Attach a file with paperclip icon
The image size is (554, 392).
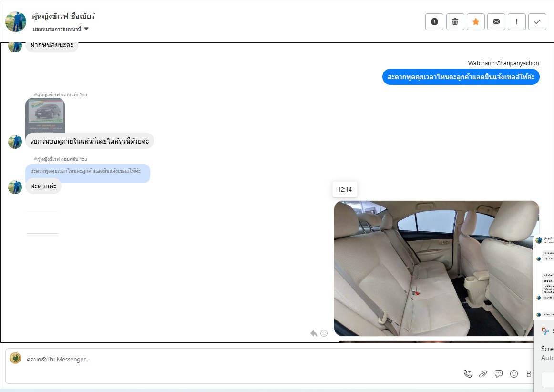483,373
